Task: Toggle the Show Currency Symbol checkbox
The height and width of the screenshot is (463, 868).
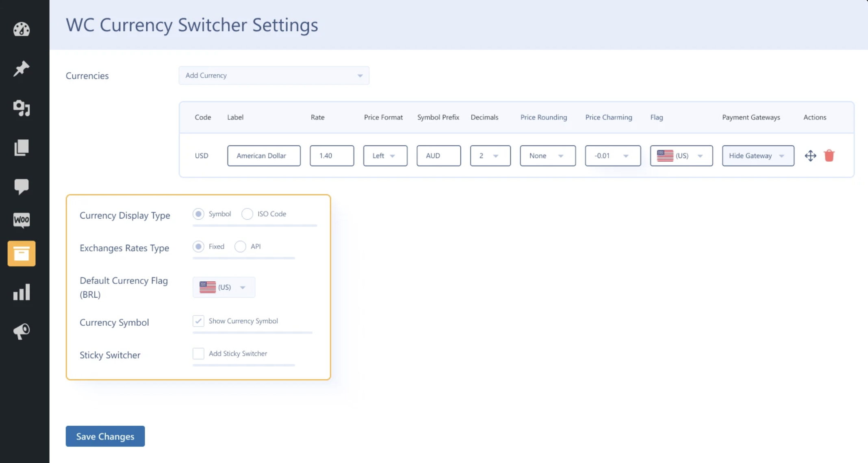Action: (198, 321)
